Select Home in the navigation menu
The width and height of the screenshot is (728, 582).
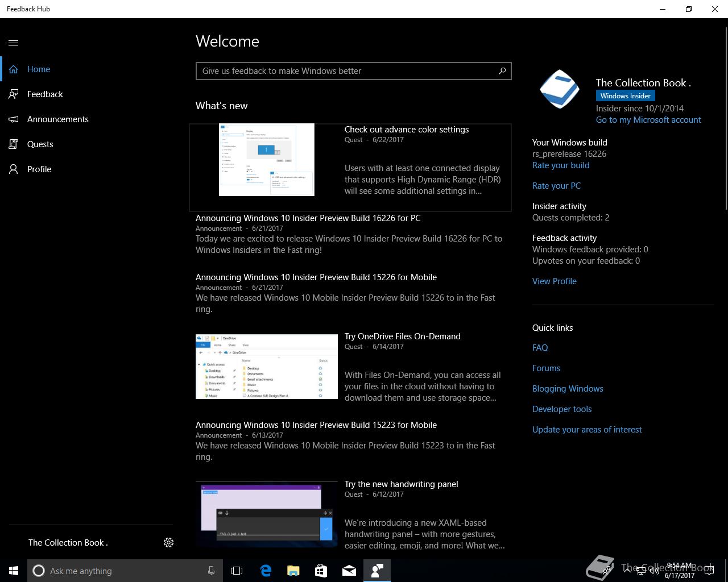click(39, 69)
